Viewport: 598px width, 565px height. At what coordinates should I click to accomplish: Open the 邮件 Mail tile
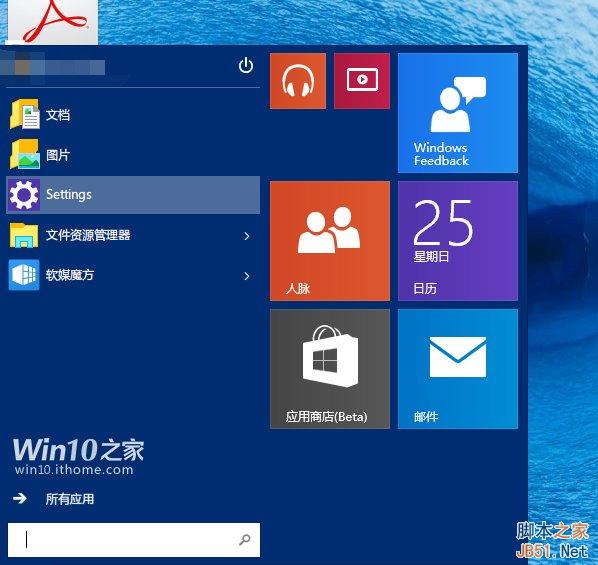(x=458, y=369)
